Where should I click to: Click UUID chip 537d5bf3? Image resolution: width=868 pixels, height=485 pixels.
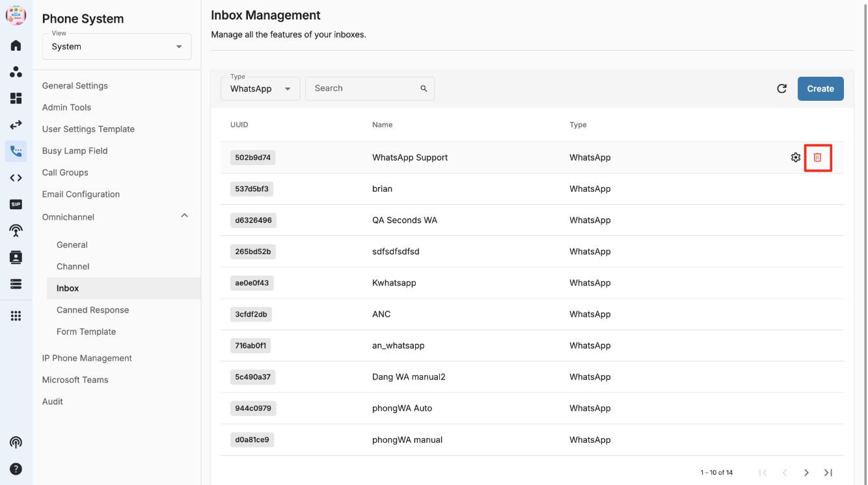252,189
